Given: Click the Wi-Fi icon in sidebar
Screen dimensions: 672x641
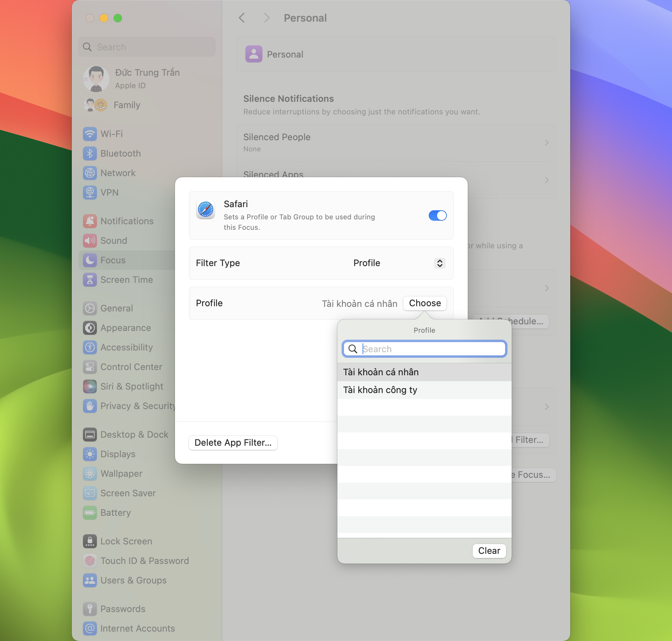Looking at the screenshot, I should 90,134.
